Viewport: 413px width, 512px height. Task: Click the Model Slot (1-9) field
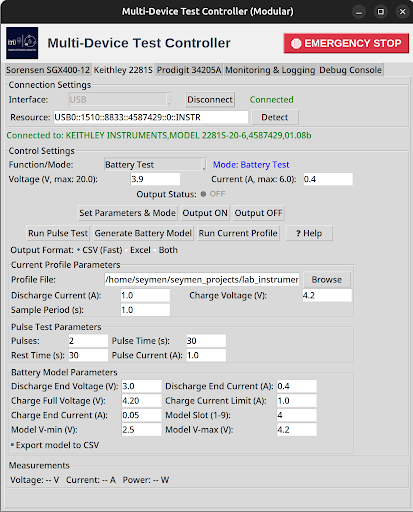(x=297, y=415)
